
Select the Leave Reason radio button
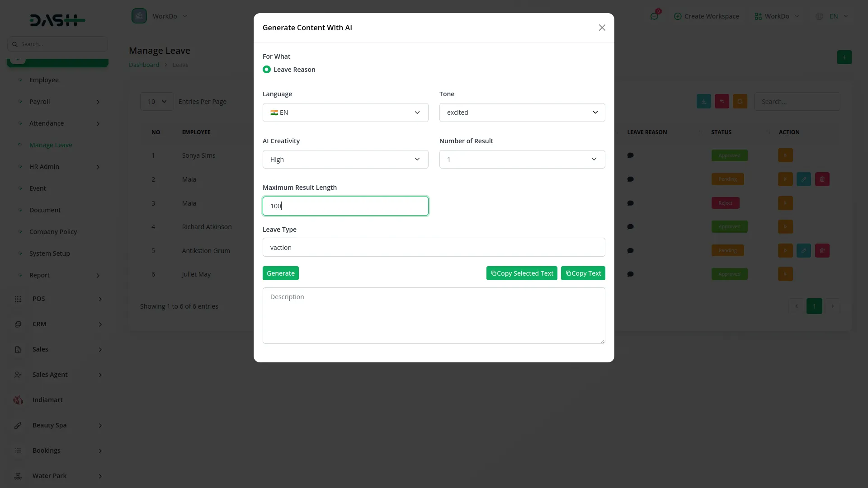[266, 69]
